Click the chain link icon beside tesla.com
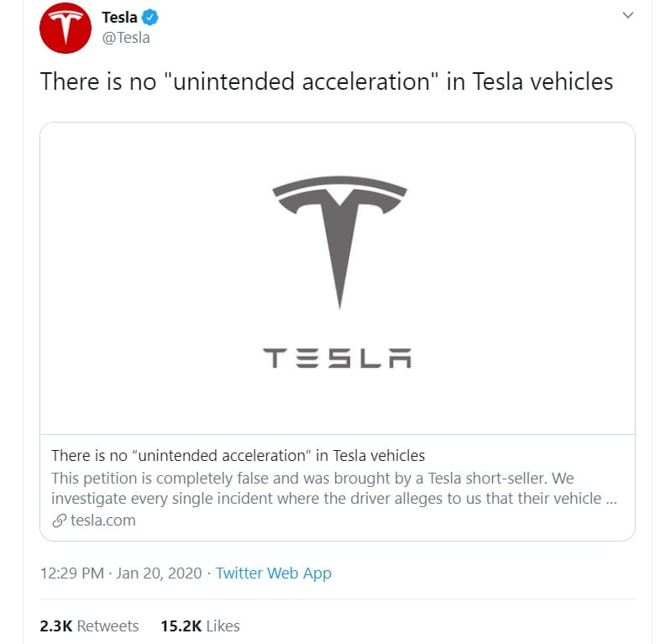This screenshot has width=660, height=644. coord(59,520)
